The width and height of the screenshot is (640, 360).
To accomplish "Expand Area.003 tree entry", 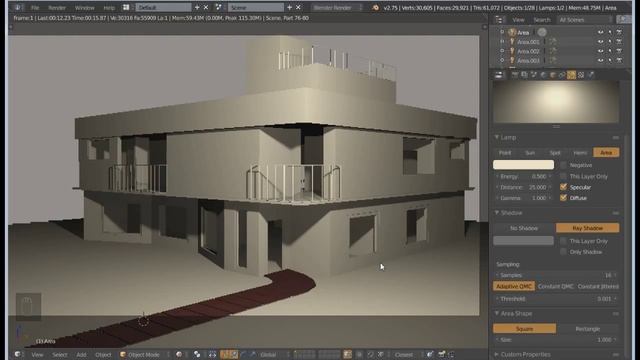I will (x=502, y=60).
